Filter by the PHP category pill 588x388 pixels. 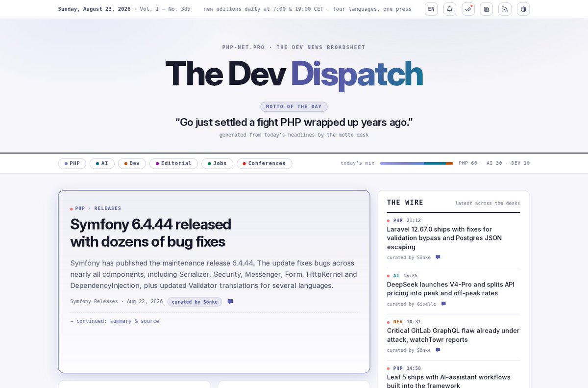[72, 163]
